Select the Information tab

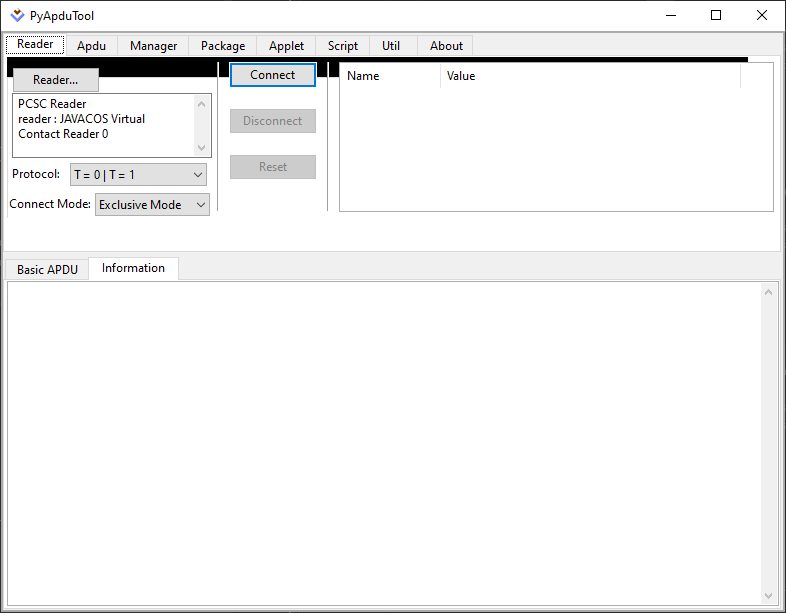pyautogui.click(x=133, y=268)
